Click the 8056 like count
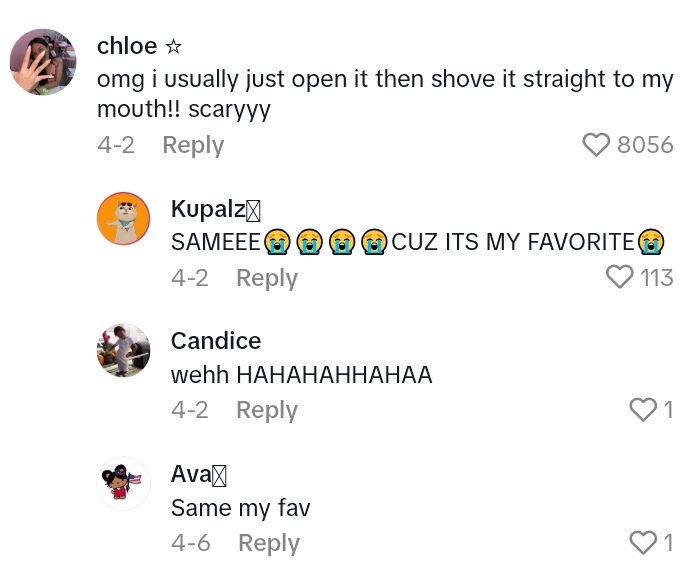 tap(645, 145)
